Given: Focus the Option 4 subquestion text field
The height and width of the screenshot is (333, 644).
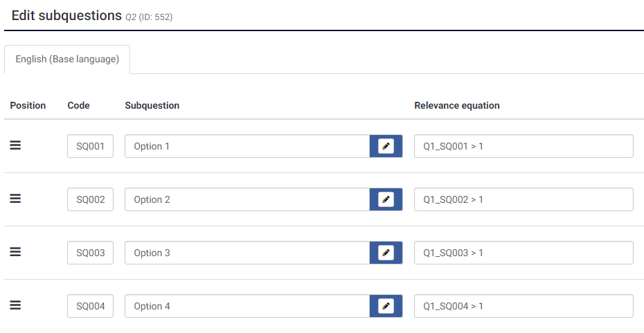Looking at the screenshot, I should 247,306.
